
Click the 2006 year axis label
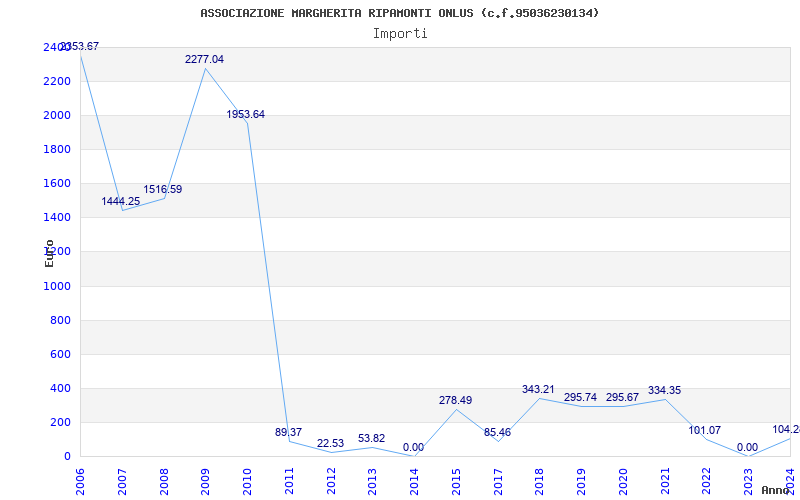click(x=80, y=482)
